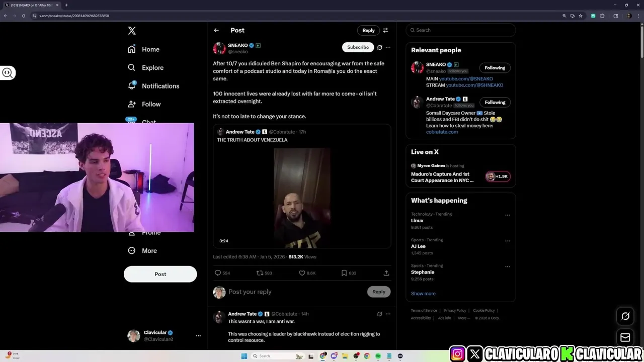This screenshot has height=362, width=644.
Task: Click the Explore magnifier icon
Action: (x=132, y=67)
